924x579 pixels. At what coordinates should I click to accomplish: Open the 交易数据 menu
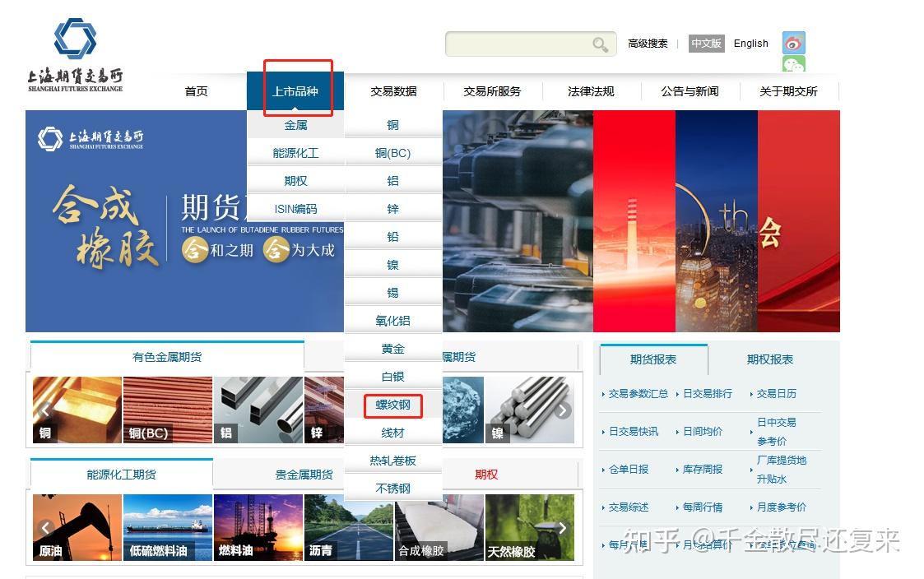[393, 92]
